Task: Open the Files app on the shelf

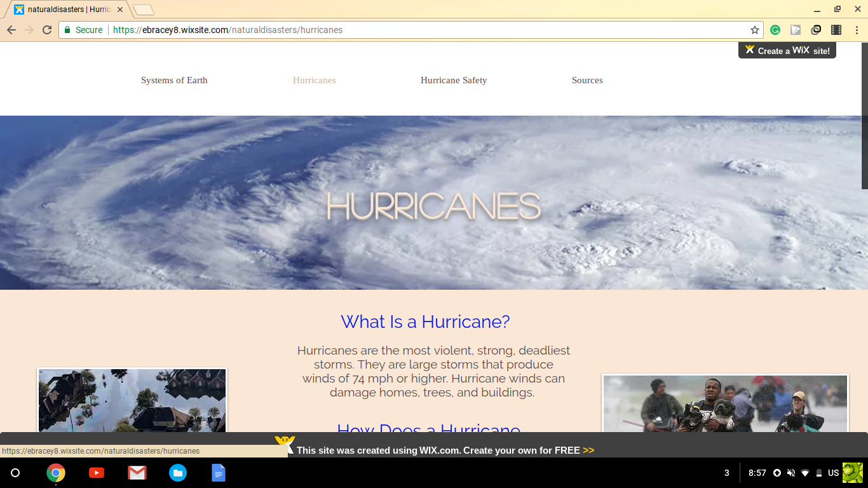Action: [x=178, y=473]
